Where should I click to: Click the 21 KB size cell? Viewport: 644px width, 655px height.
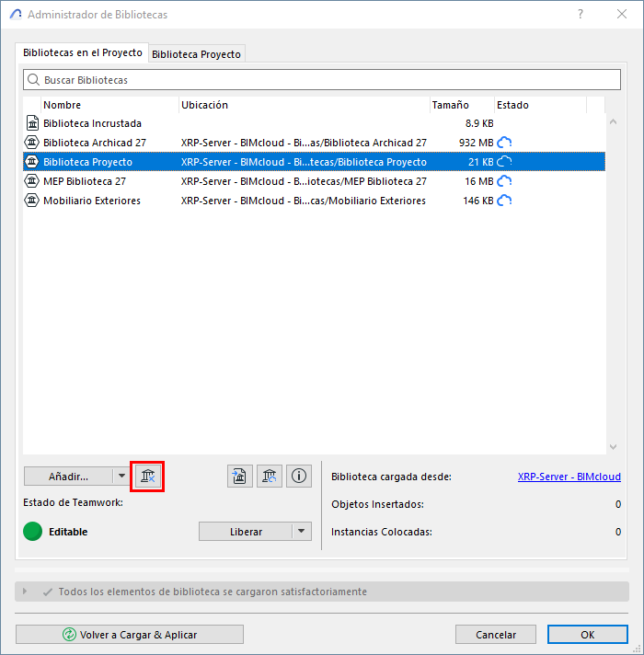coord(481,162)
